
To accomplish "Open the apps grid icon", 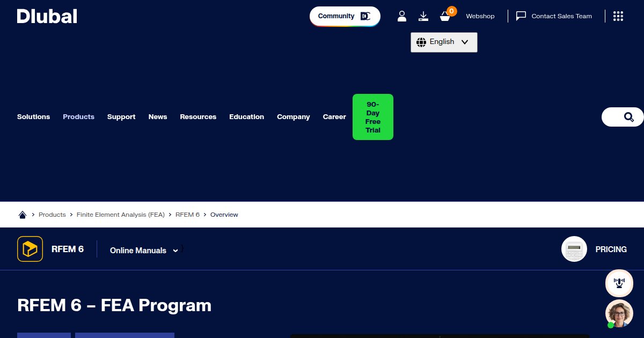I will [618, 16].
